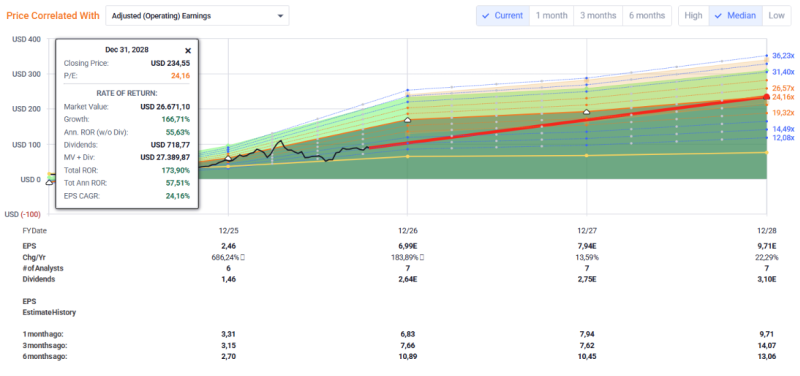Click the orange 26,57x multiple label
This screenshot has height=376, width=800.
(x=783, y=88)
